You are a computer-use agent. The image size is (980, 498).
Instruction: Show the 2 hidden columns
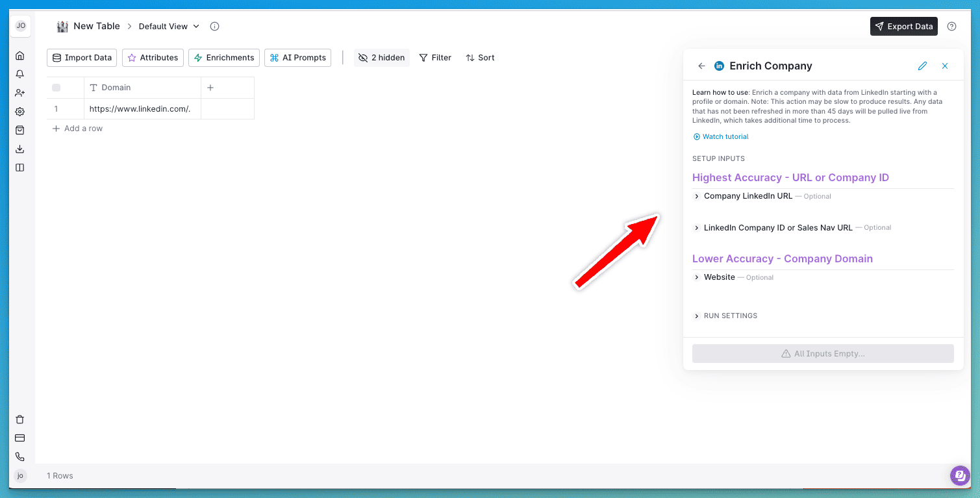coord(382,58)
